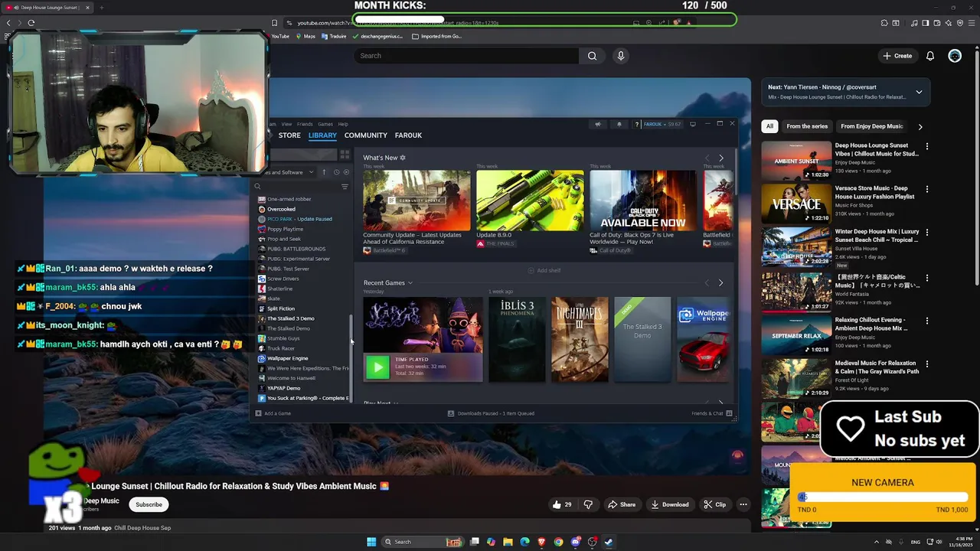Go to Steam COMMUNITY tab
The image size is (980, 551).
tap(366, 135)
